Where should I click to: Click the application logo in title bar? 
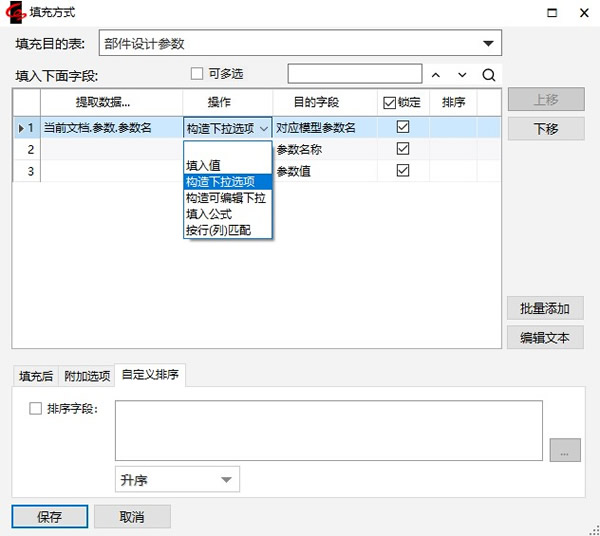[x=16, y=12]
